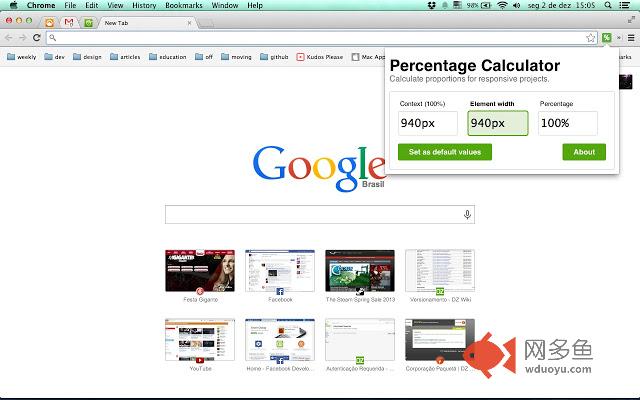Open the About button in calculator
The image size is (640, 400).
[584, 152]
